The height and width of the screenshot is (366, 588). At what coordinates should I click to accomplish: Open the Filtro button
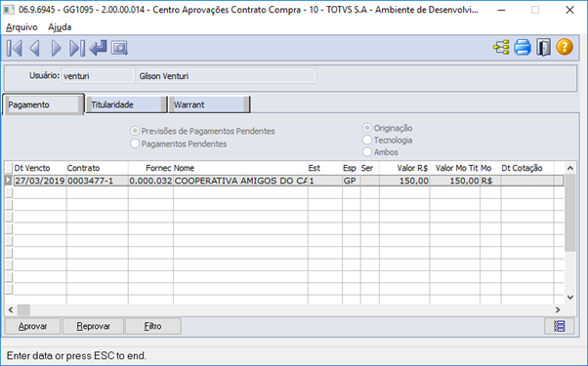click(153, 326)
